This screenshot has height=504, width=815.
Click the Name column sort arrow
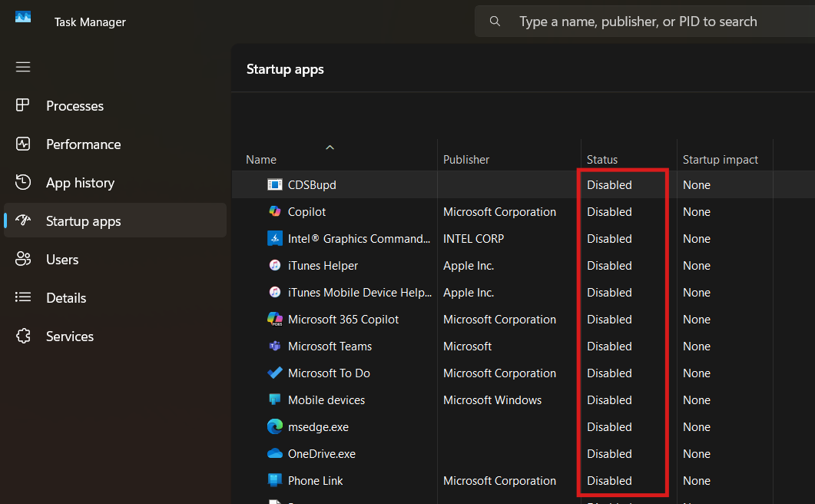coord(331,147)
